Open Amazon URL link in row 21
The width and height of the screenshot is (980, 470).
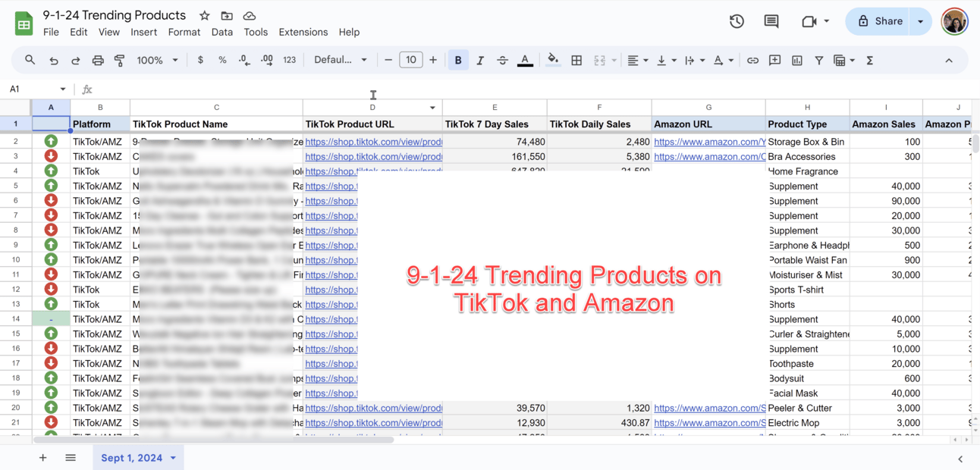[709, 423]
